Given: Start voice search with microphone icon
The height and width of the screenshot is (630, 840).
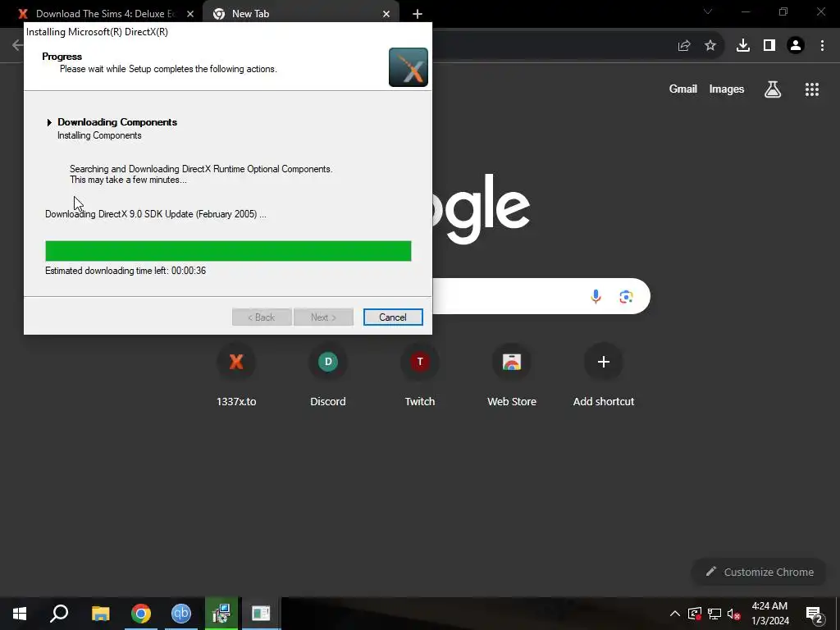Looking at the screenshot, I should tap(596, 296).
